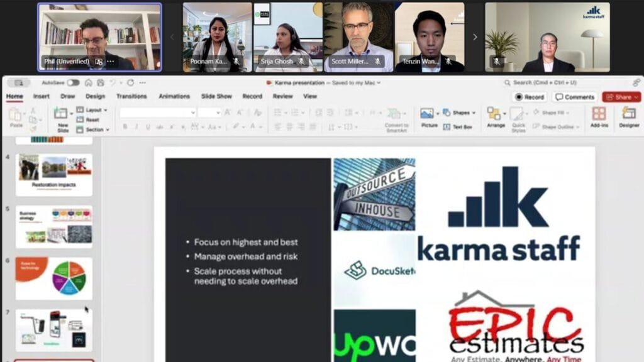644x362 pixels.
Task: Open the font name combo box
Action: tap(157, 112)
